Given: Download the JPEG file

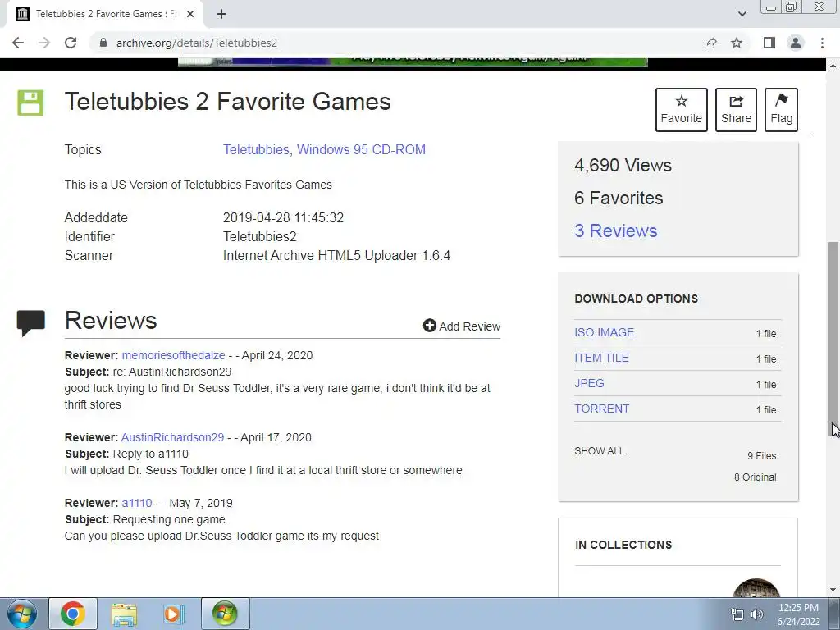Looking at the screenshot, I should [x=589, y=383].
